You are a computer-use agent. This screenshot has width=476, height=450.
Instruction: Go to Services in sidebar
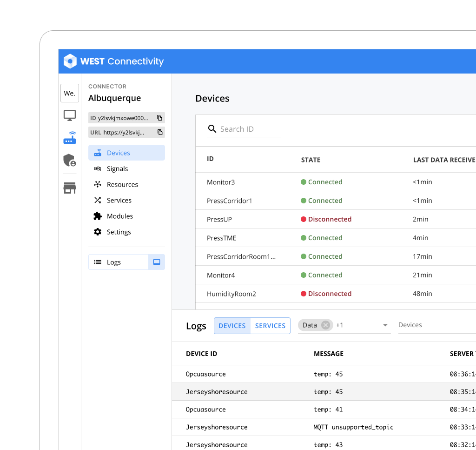pos(126,200)
